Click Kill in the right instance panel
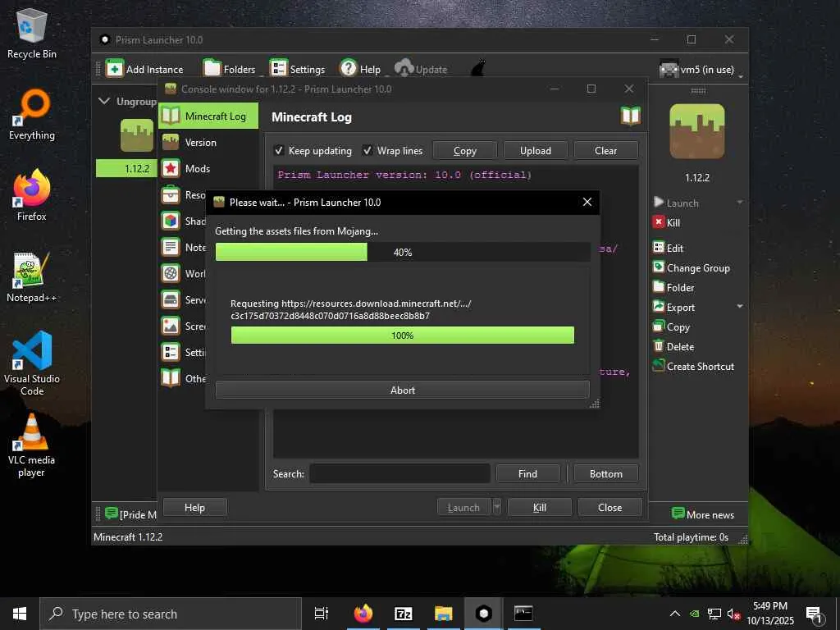Viewport: 840px width, 630px height. (667, 223)
